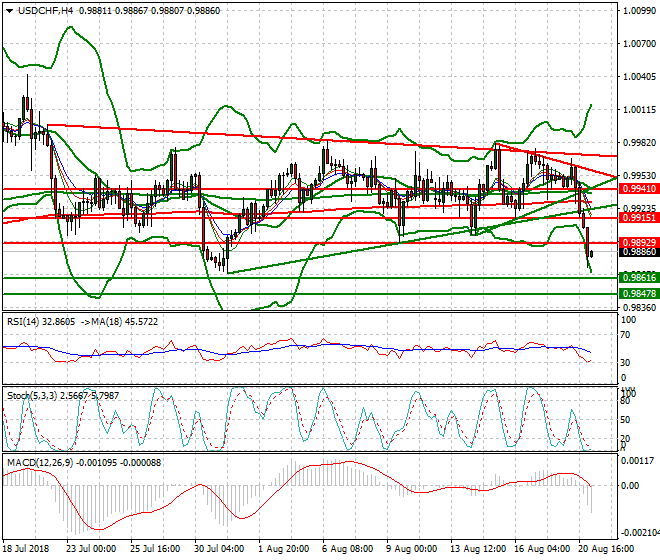Screen dimensions: 660x560
Task: Select the 25 Jul 16:00 time label
Action: click(x=155, y=549)
